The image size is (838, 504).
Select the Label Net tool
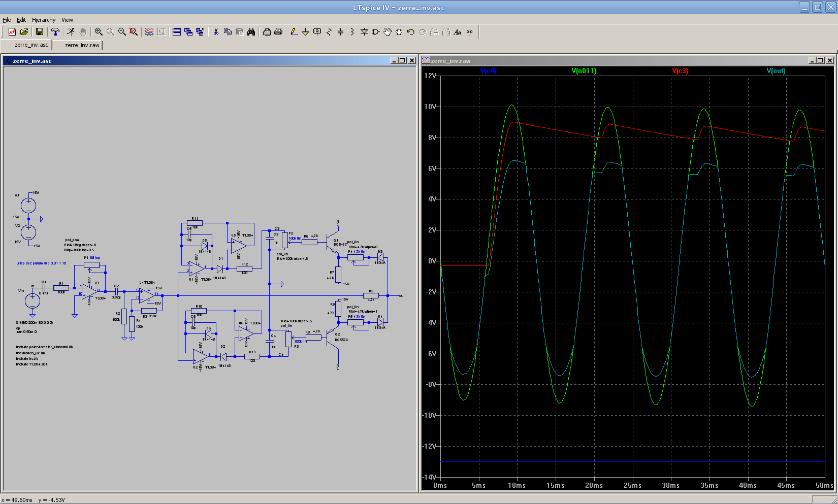pos(317,31)
